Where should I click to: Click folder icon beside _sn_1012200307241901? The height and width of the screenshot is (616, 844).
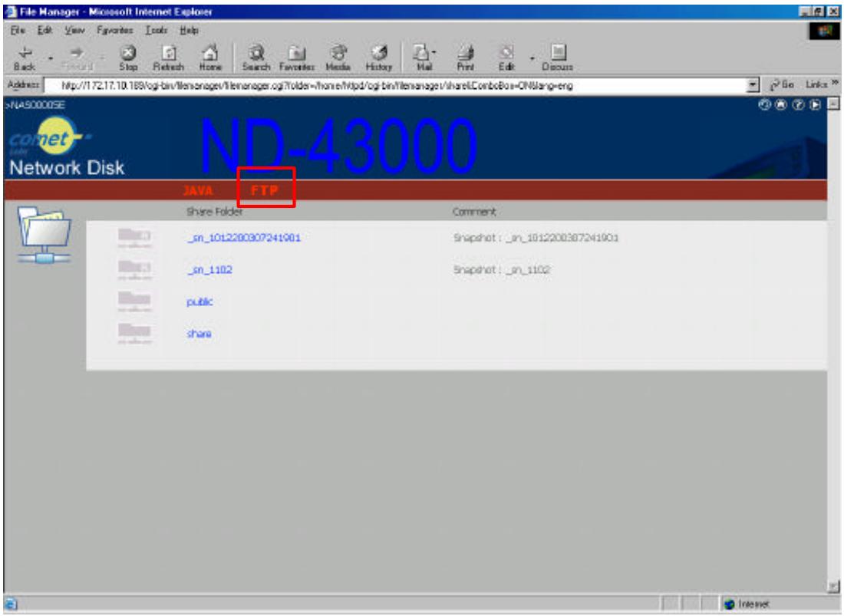134,238
